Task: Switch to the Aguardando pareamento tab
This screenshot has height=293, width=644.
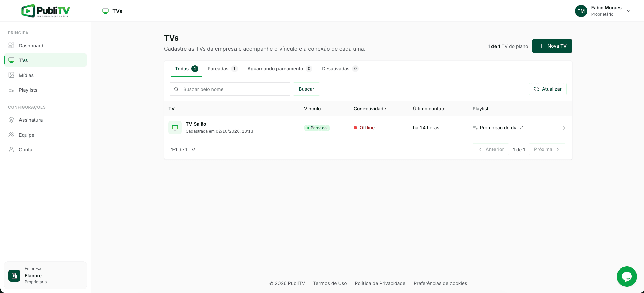Action: [x=280, y=69]
